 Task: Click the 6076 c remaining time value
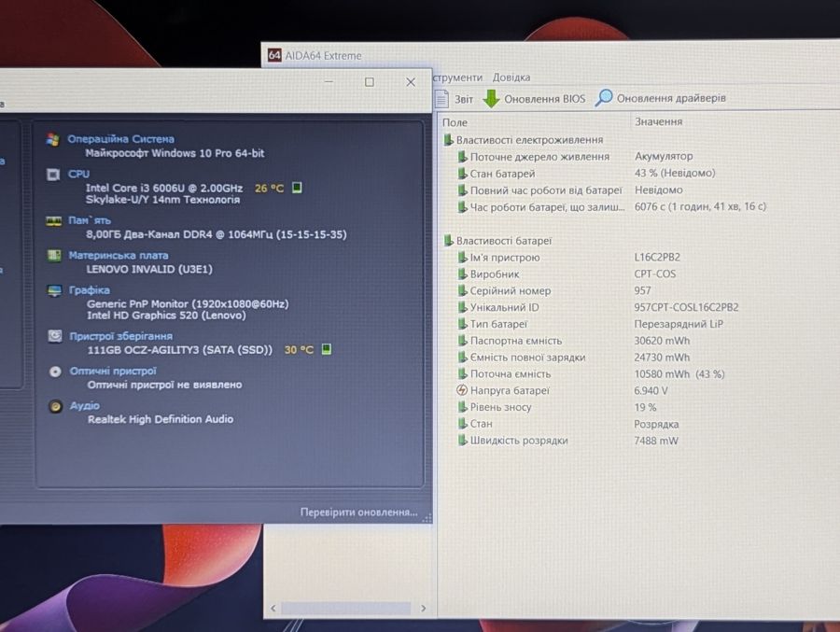point(700,205)
